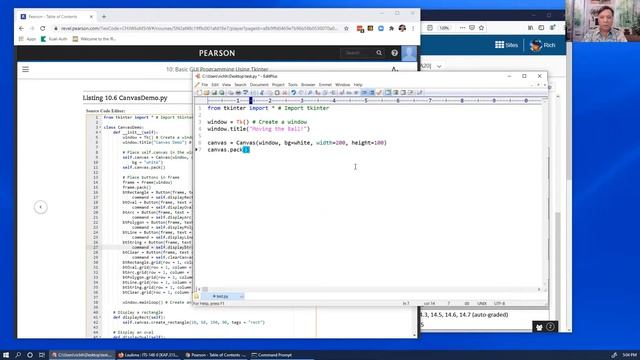Open Apps bookmark in Chrome bar
This screenshot has height=360, width=640.
click(x=27, y=39)
